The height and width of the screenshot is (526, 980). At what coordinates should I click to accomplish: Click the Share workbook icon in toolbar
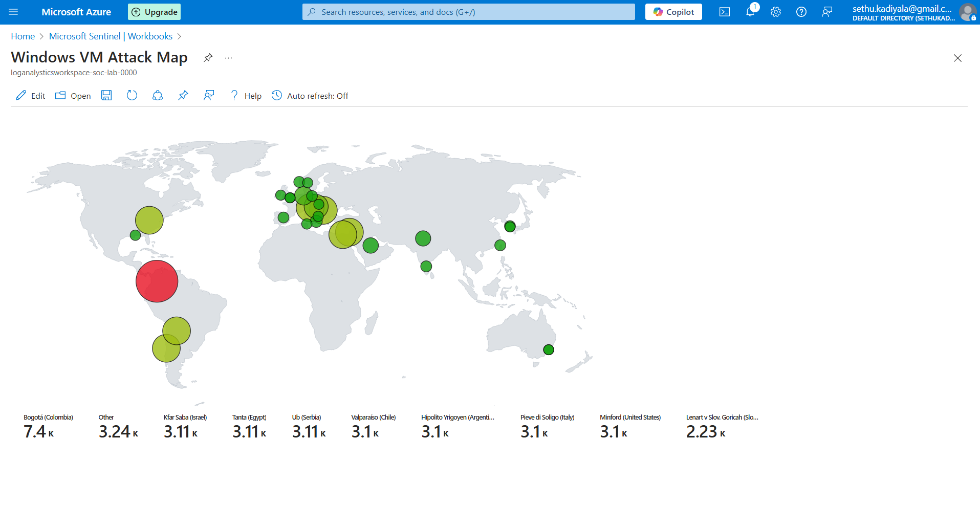158,96
